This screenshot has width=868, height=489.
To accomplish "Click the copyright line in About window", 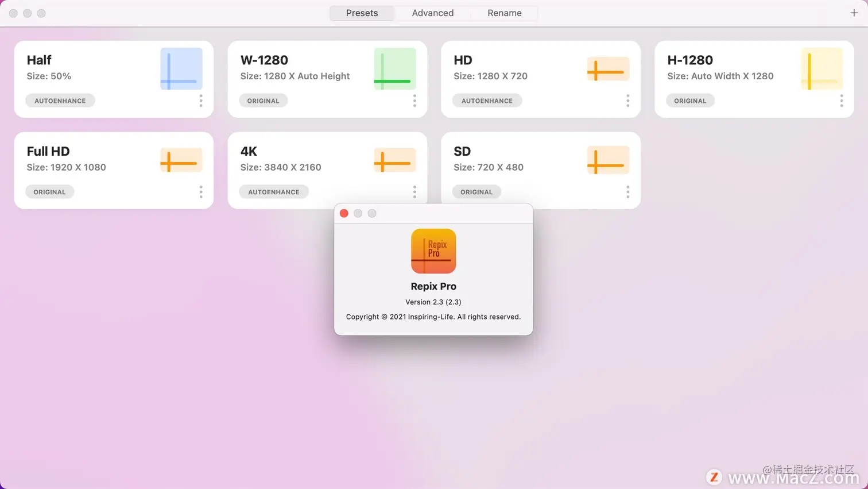I will [433, 317].
